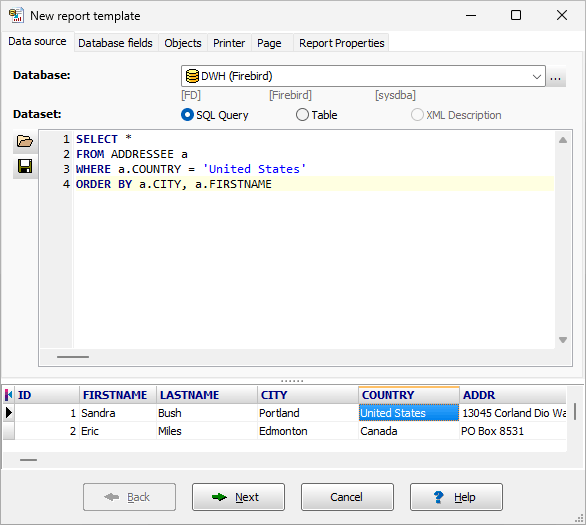Click the green arrow on Next button
The height and width of the screenshot is (525, 586).
click(x=219, y=497)
